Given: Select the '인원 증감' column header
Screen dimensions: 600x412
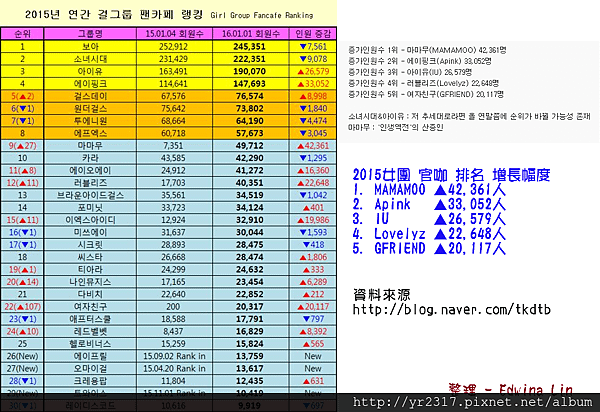Looking at the screenshot, I should click(x=313, y=34).
